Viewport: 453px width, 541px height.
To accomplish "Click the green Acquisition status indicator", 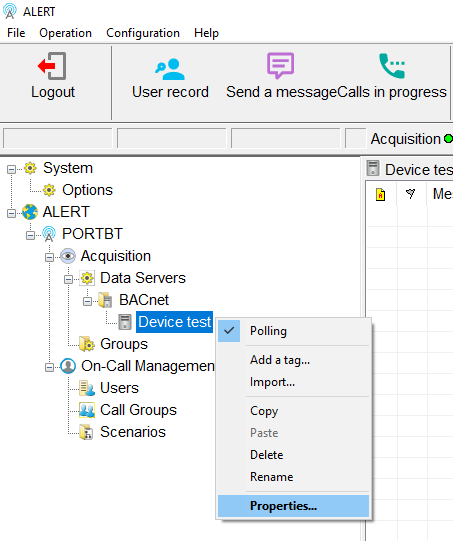I will point(448,139).
